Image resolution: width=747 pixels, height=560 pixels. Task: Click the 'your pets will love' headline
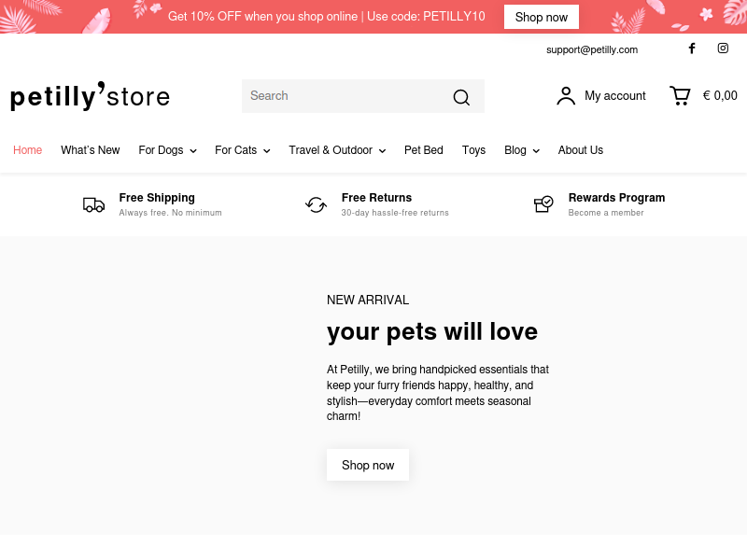click(432, 331)
